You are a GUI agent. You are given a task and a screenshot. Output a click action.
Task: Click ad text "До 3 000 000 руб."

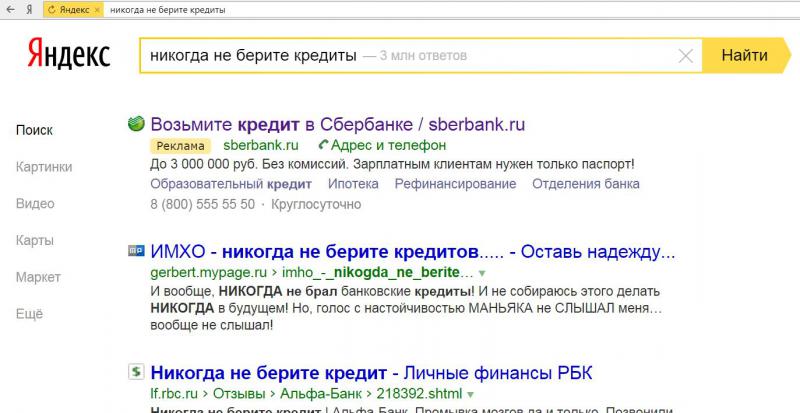tap(202, 165)
